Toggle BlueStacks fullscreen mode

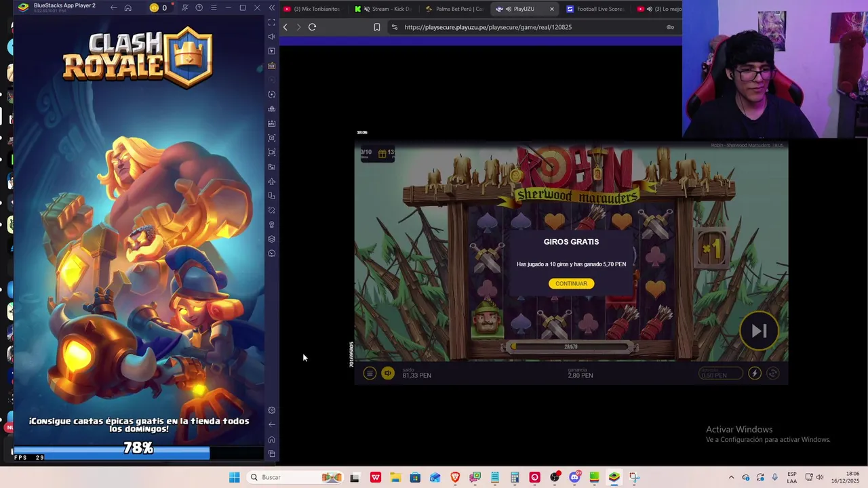(x=272, y=22)
